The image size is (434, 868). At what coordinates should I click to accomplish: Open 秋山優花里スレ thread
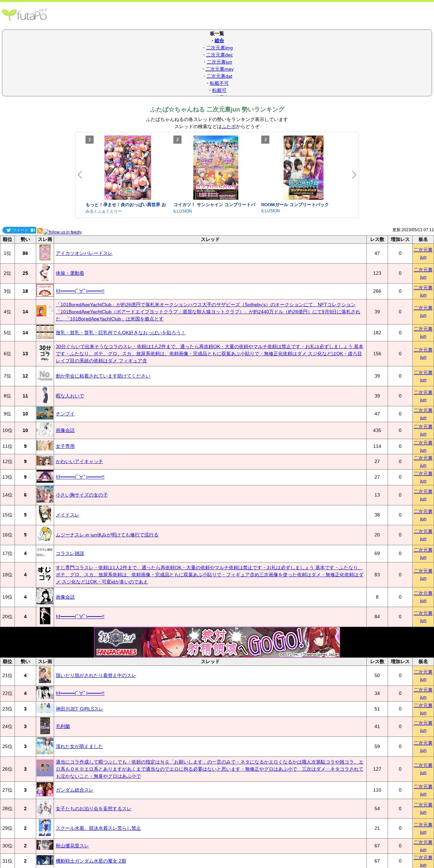(x=72, y=846)
